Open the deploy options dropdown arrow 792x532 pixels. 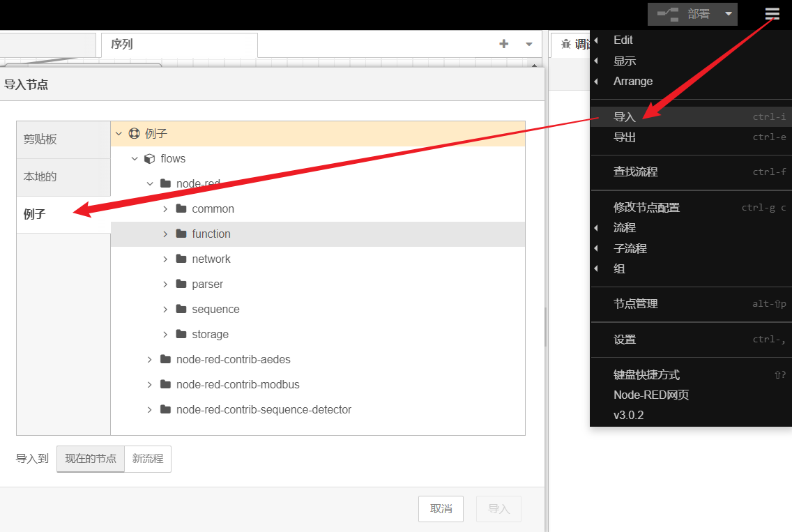tap(729, 14)
